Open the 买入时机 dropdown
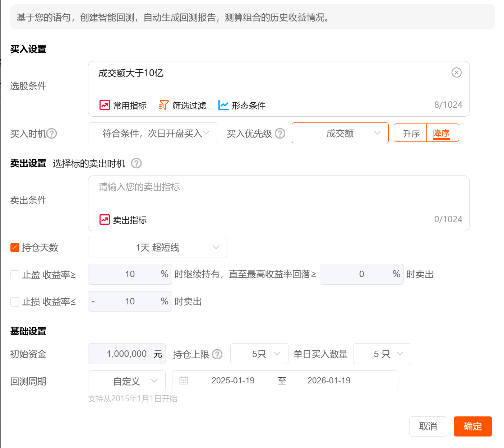 (152, 133)
